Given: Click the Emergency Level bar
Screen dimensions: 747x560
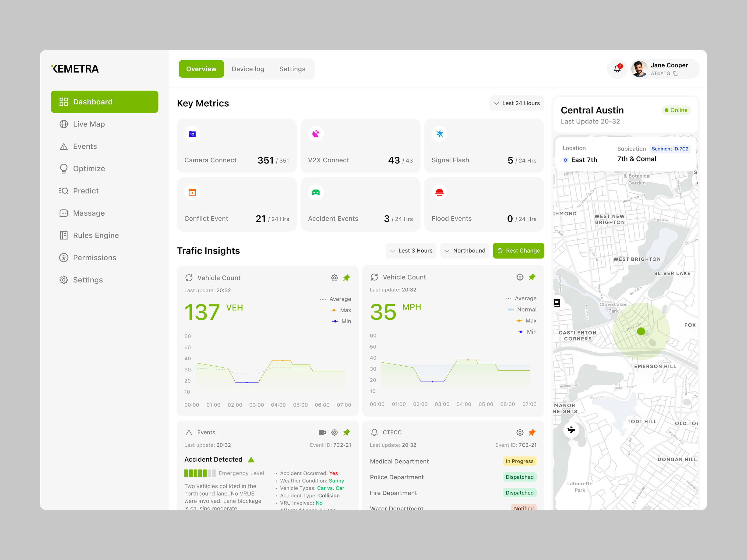Looking at the screenshot, I should [200, 473].
